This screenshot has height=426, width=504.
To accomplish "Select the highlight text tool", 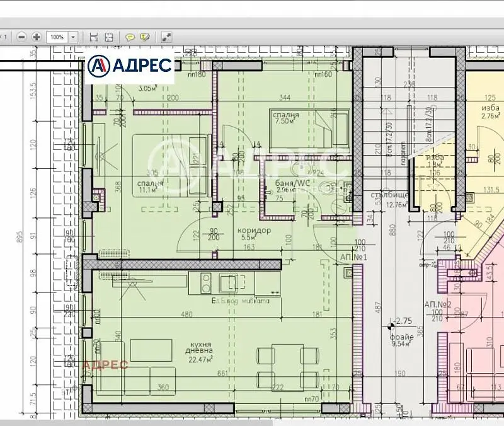I will tap(146, 37).
